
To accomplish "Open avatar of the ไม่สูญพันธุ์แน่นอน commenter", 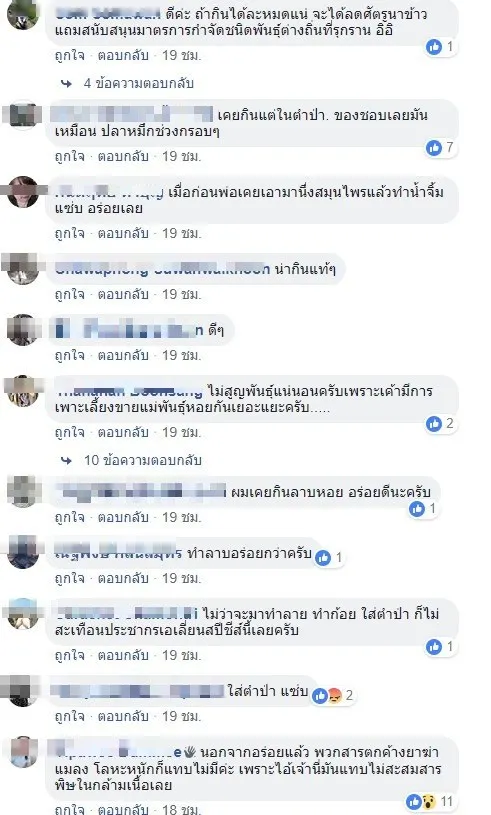I will 23,390.
